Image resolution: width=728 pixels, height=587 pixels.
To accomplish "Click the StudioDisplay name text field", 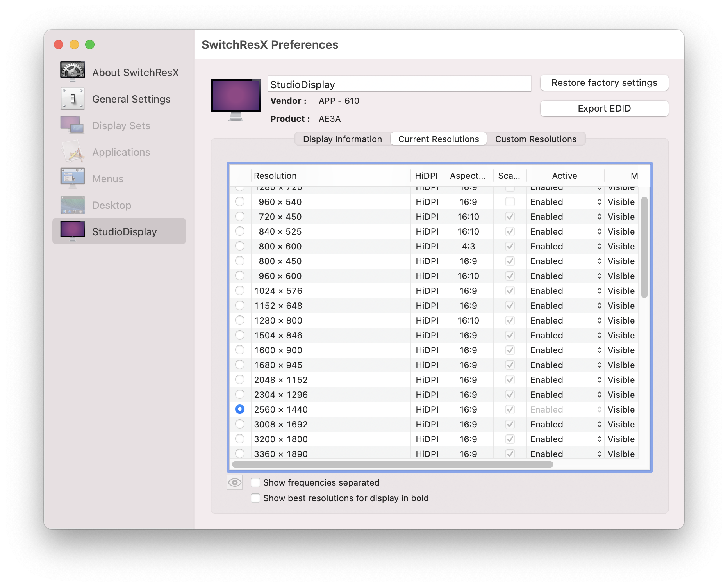I will (399, 84).
